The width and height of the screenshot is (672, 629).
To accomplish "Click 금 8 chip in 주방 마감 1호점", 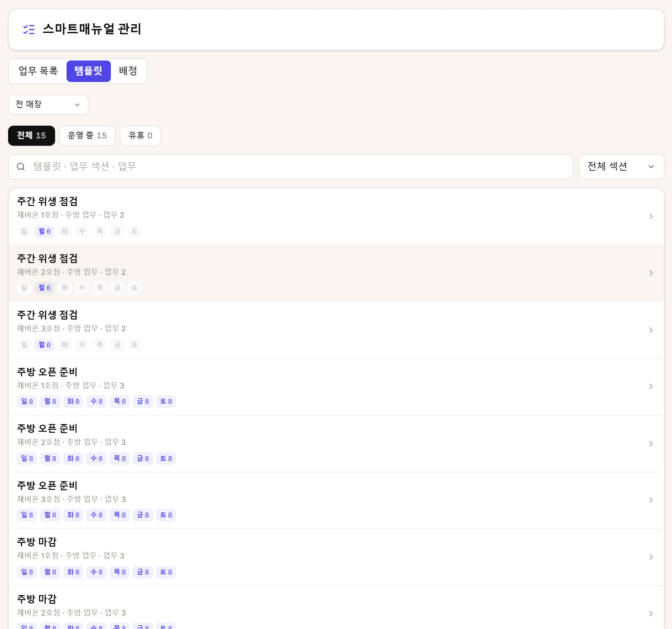I will coord(143,572).
